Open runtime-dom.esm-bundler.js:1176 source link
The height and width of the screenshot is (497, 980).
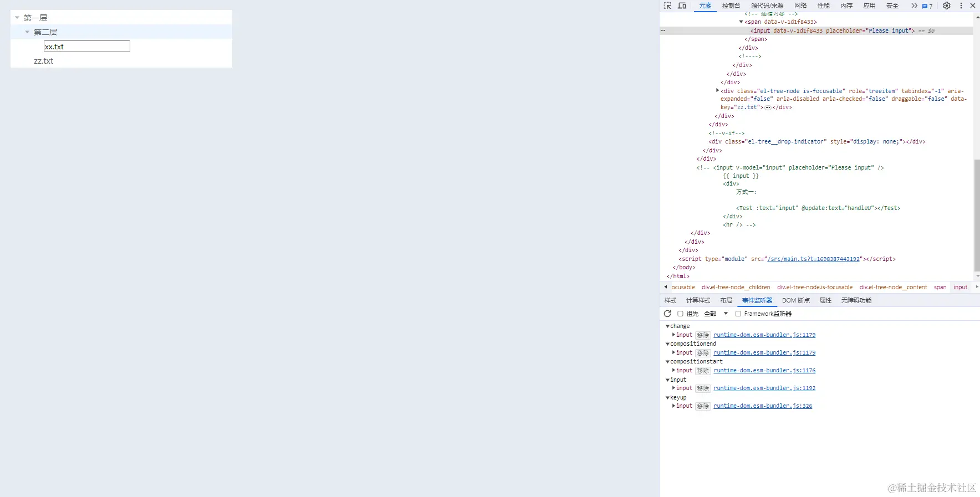click(x=764, y=371)
